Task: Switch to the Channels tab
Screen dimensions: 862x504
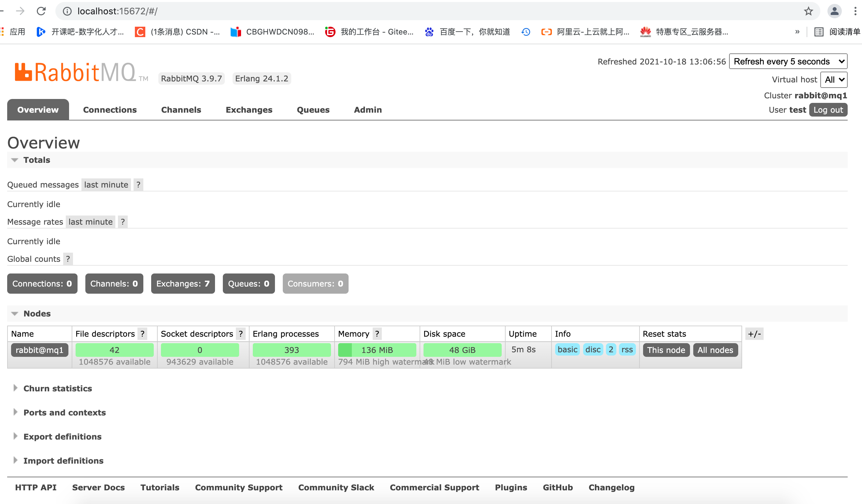Action: click(181, 110)
